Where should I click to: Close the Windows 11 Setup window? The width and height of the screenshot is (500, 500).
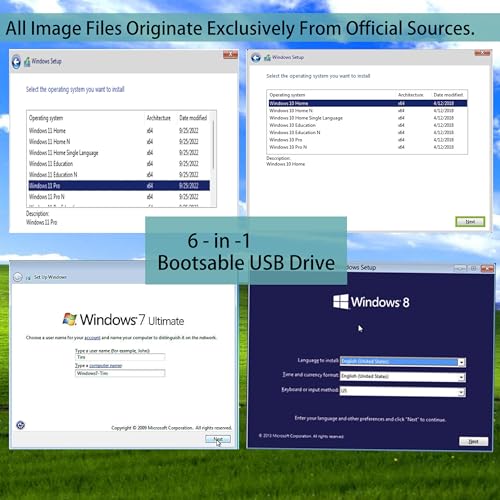click(x=230, y=54)
